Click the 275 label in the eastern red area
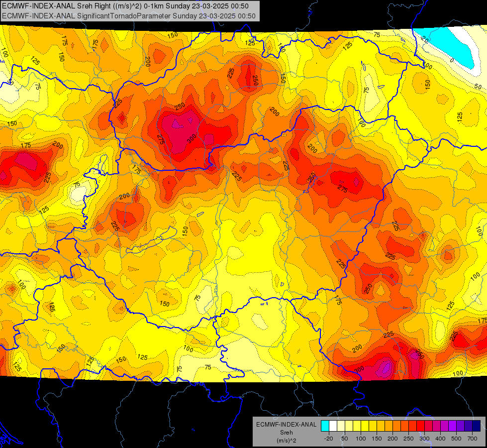This screenshot has width=487, height=448. tap(342, 189)
